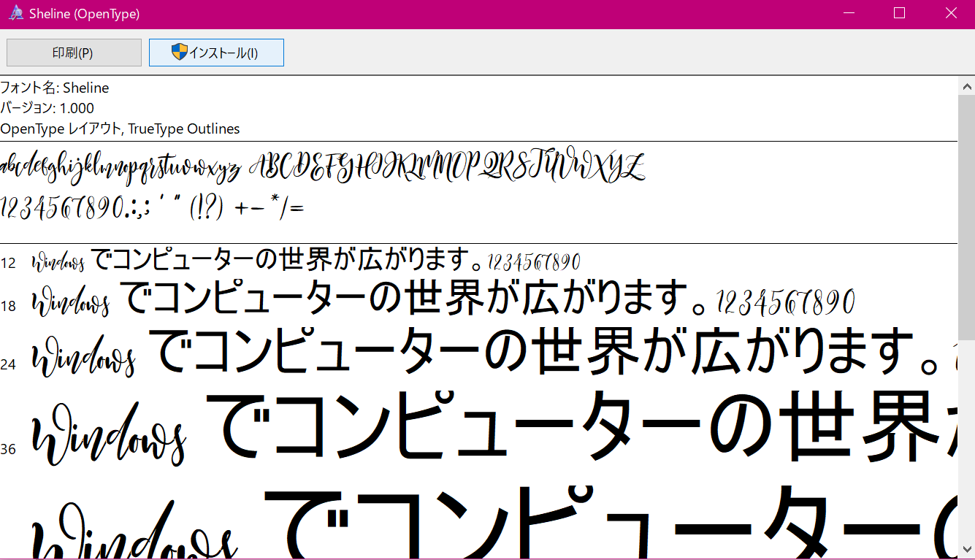The image size is (975, 560).
Task: Click the scroll up arrow of scrollbar
Action: pos(966,85)
